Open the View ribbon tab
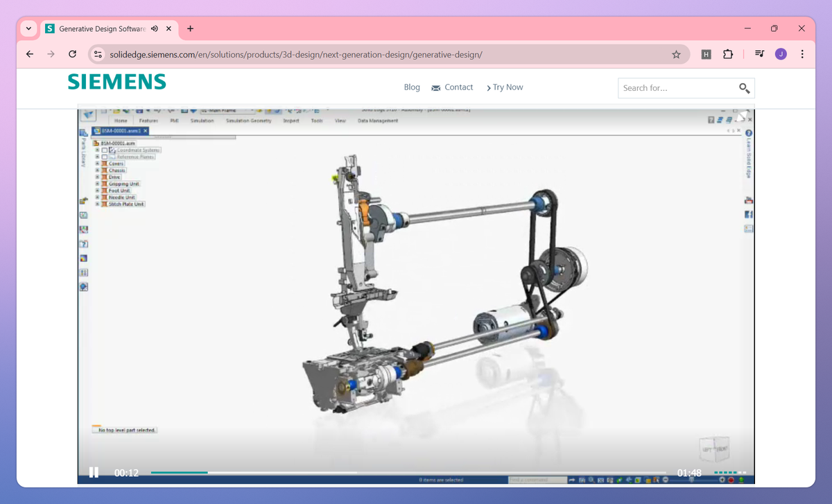This screenshot has height=504, width=832. click(340, 121)
